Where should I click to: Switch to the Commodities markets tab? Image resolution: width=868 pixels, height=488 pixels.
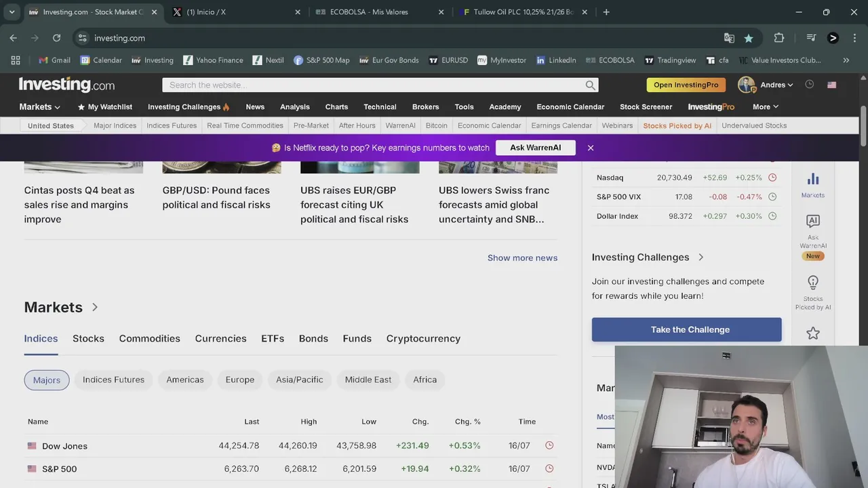pos(150,338)
